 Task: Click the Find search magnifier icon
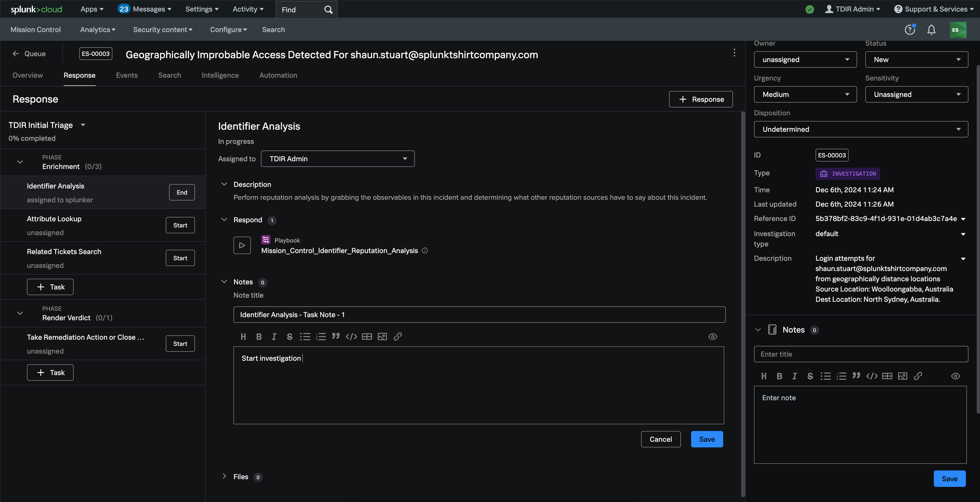(328, 9)
